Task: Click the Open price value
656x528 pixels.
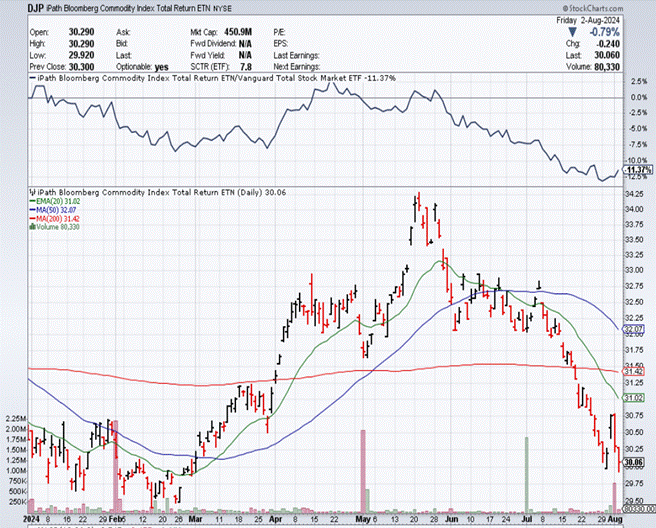Action: pos(82,32)
